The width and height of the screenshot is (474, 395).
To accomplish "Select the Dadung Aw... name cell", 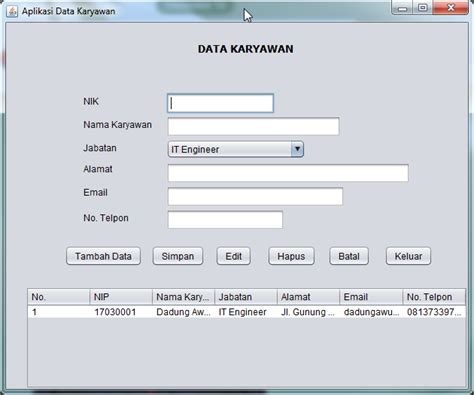I will point(184,312).
